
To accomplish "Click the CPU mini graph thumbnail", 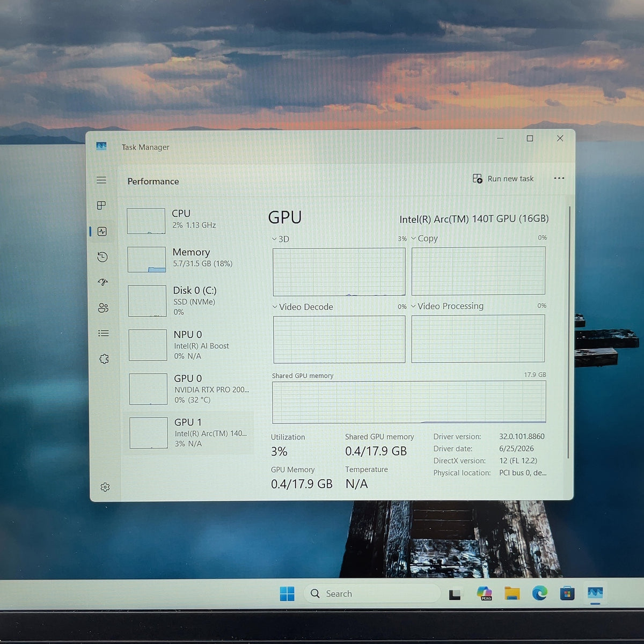I will point(146,221).
